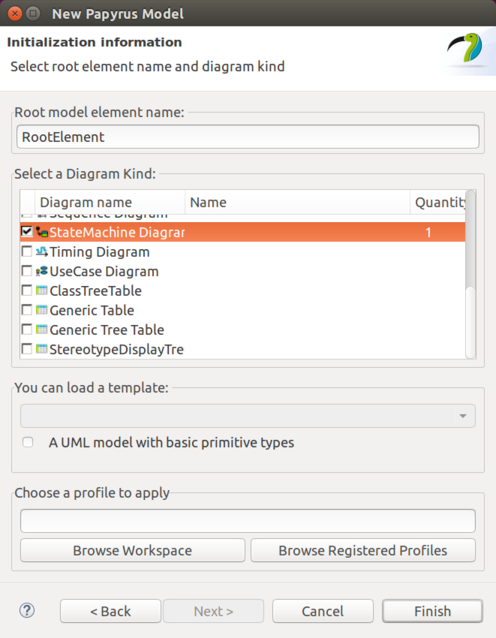Click the Timing Diagram icon
This screenshot has width=496, height=638.
point(42,252)
